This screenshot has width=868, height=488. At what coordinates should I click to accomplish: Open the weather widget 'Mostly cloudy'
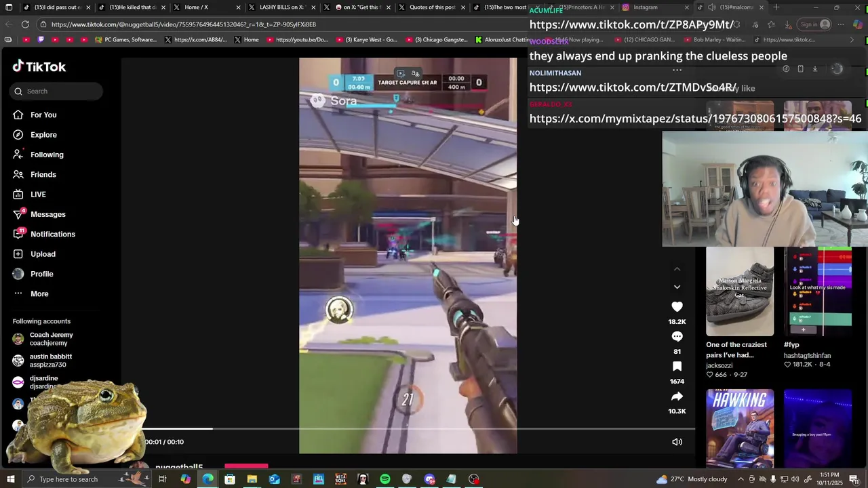point(692,479)
